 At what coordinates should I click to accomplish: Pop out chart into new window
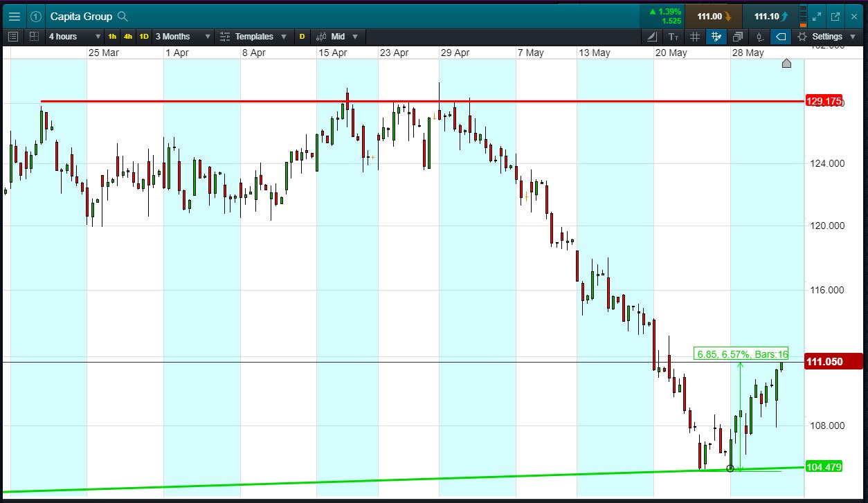[835, 16]
